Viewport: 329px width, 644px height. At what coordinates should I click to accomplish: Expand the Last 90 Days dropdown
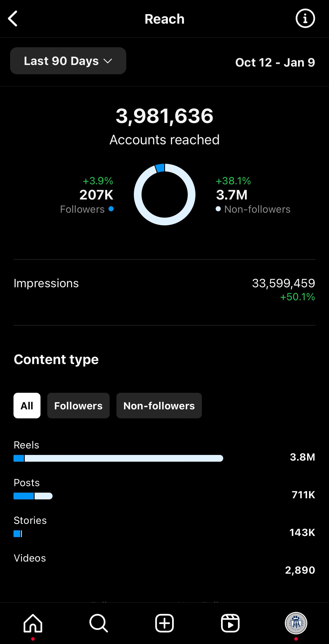coord(68,61)
